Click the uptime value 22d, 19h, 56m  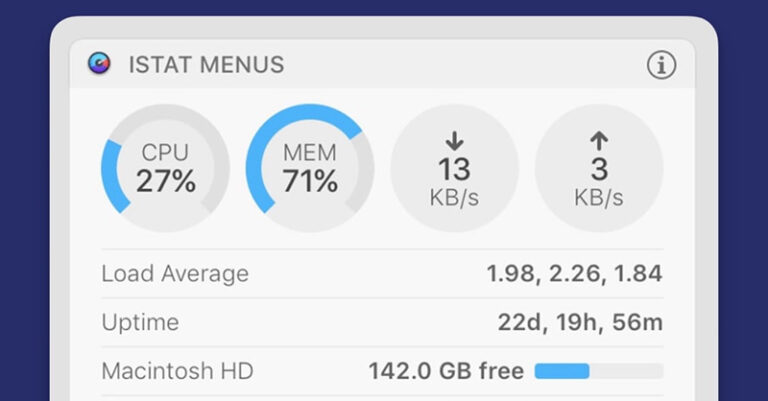[x=580, y=323]
